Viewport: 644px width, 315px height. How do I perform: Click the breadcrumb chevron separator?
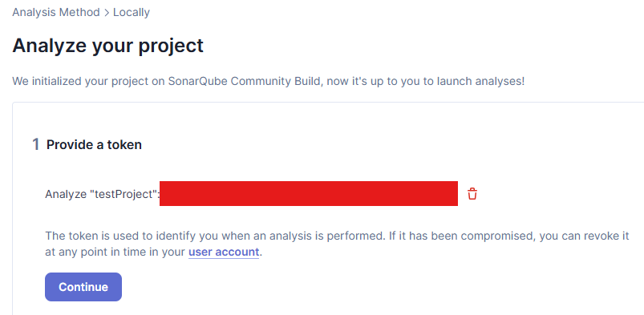pos(107,13)
